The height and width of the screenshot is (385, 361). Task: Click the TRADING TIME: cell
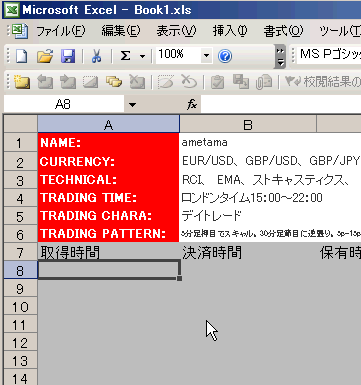(x=109, y=198)
